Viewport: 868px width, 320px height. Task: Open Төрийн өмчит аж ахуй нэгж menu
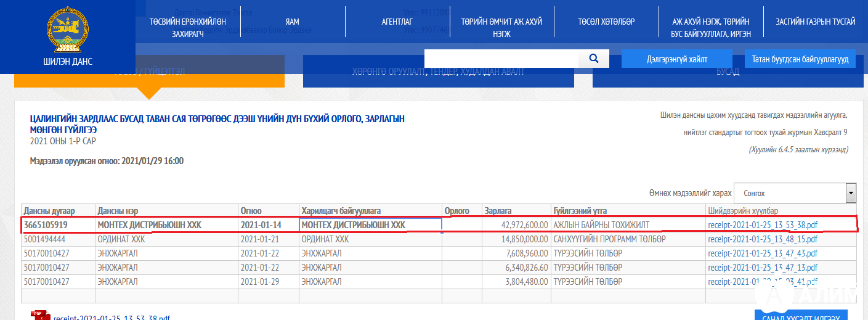501,28
